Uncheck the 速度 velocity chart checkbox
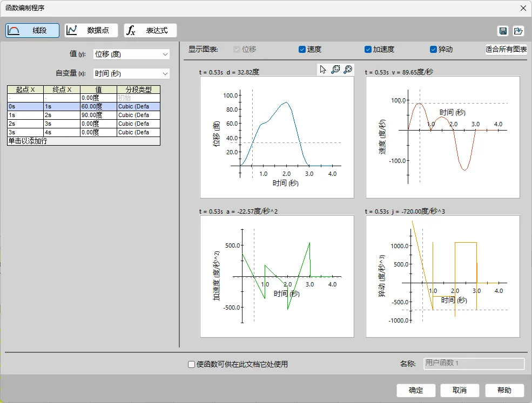Image resolution: width=532 pixels, height=403 pixels. [302, 50]
